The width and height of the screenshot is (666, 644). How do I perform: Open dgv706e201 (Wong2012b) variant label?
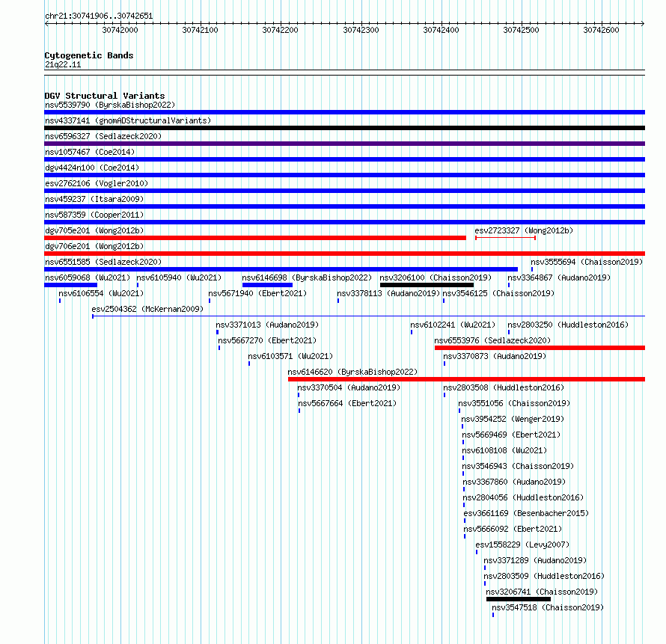94,246
